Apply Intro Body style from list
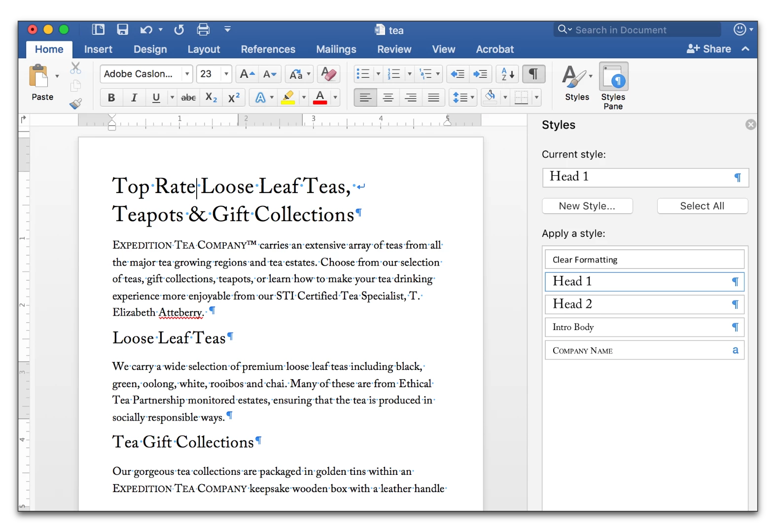The width and height of the screenshot is (776, 532). [644, 327]
